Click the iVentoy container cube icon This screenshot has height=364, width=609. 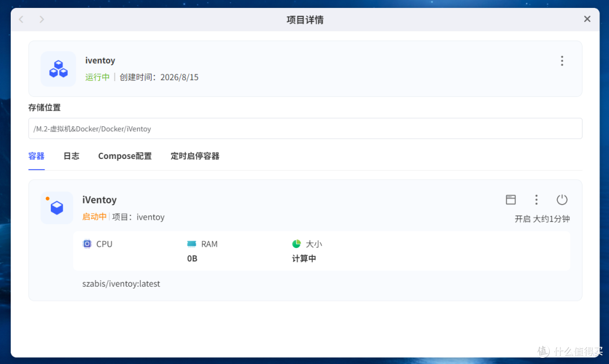click(x=57, y=207)
